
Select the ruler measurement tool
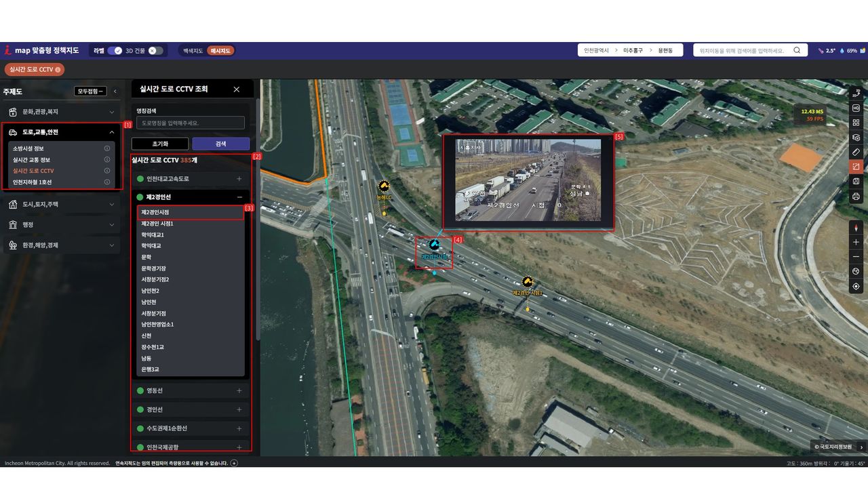[856, 152]
